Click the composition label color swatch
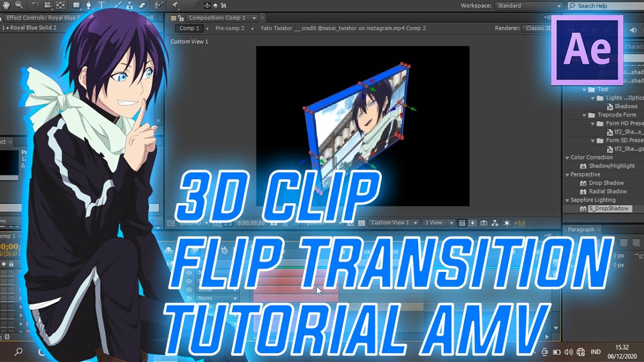The image size is (644, 362). point(173,18)
